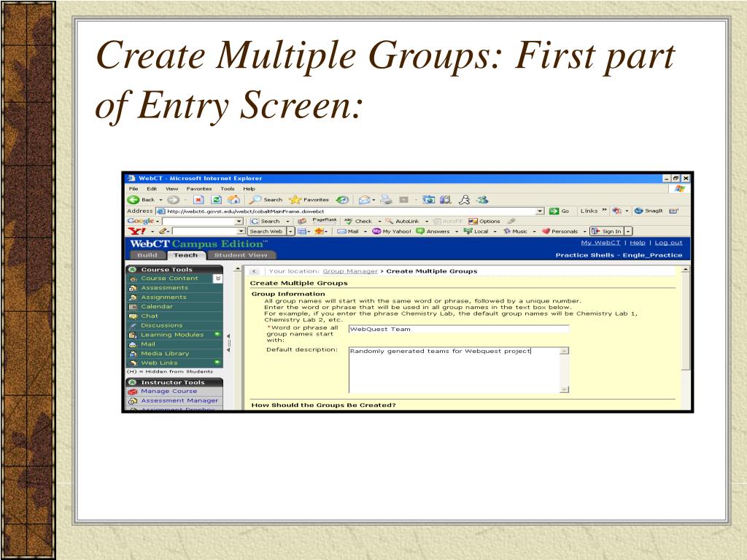Open the File menu
The width and height of the screenshot is (747, 560).
point(133,189)
